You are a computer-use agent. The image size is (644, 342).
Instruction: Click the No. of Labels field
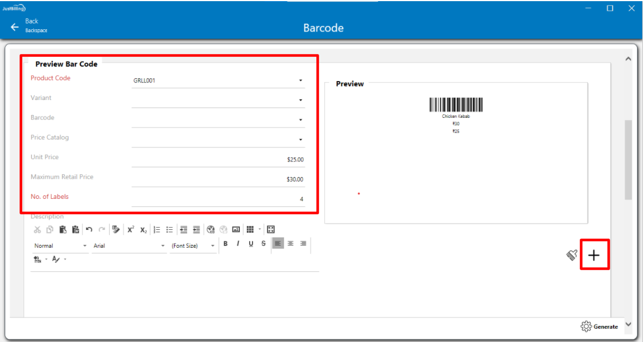[218, 198]
